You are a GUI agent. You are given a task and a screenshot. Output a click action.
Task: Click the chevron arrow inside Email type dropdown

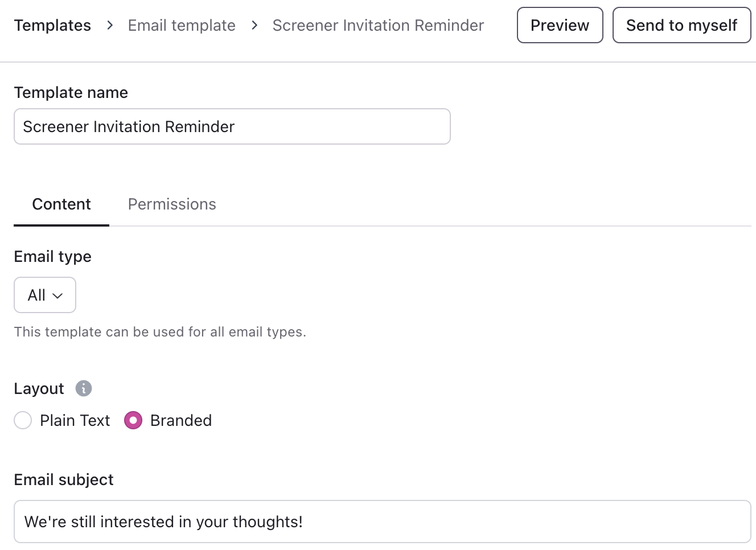57,295
